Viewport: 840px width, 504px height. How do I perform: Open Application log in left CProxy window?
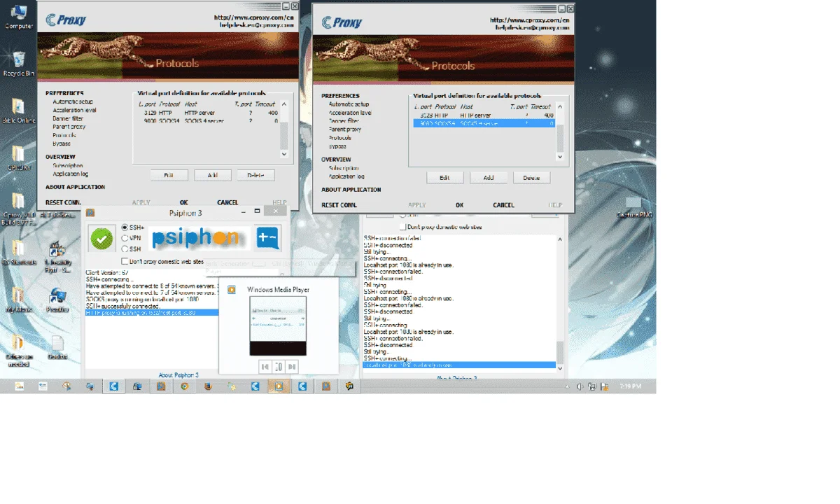coord(71,174)
